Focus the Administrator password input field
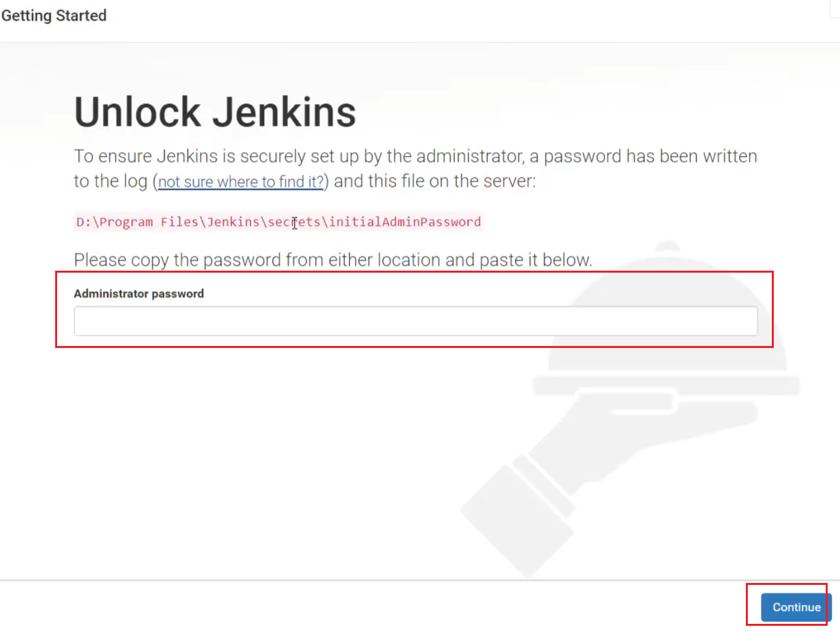 (415, 321)
